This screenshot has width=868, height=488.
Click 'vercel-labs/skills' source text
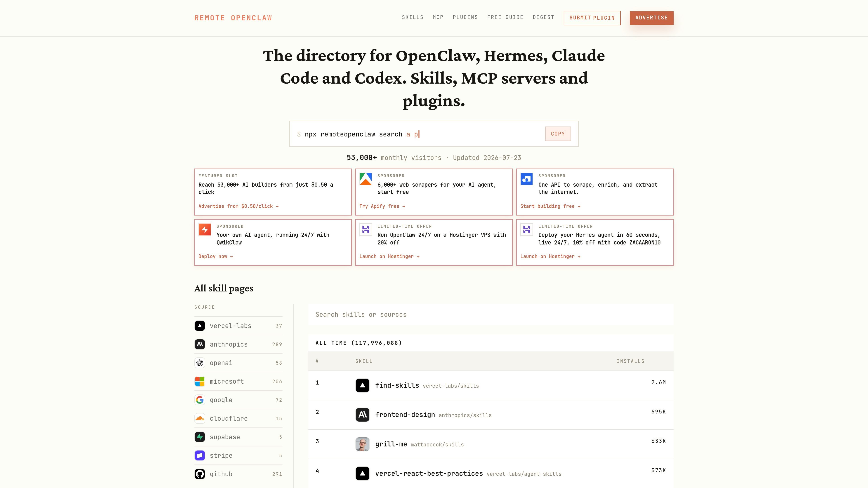[x=451, y=386]
